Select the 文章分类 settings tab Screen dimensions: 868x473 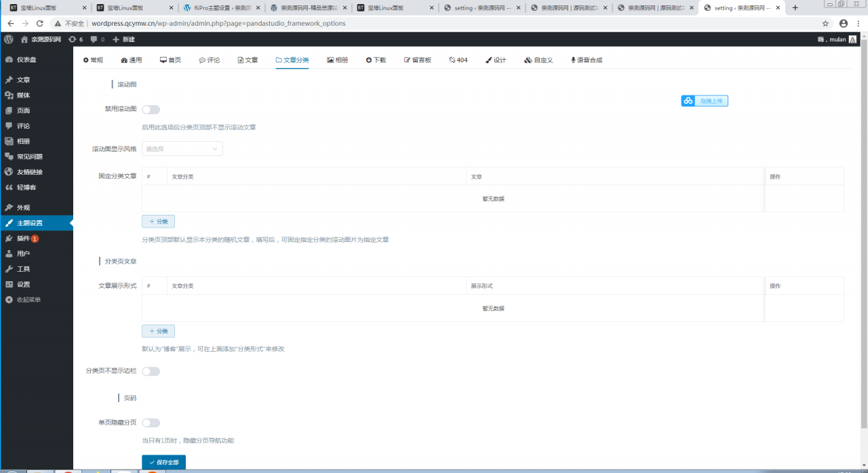tap(292, 60)
